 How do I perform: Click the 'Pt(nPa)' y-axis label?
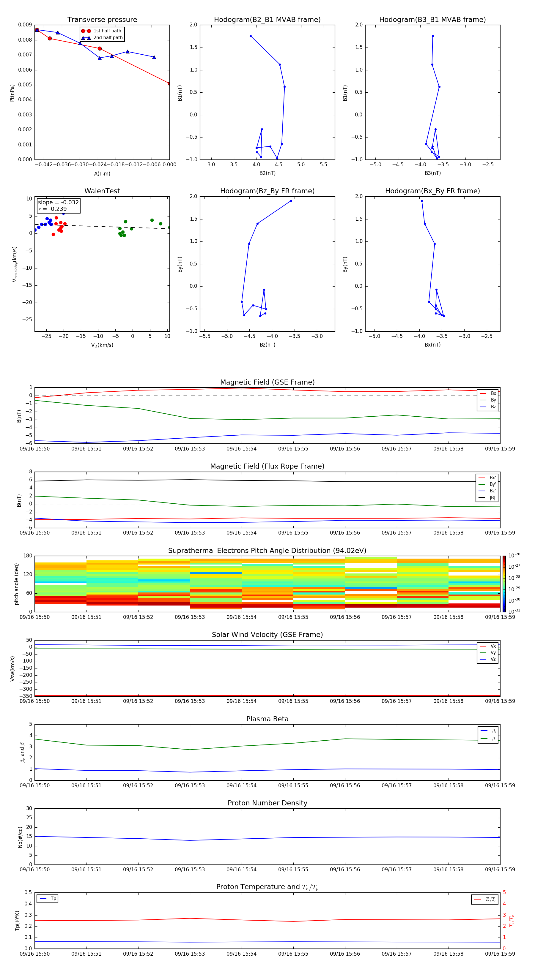[12, 93]
